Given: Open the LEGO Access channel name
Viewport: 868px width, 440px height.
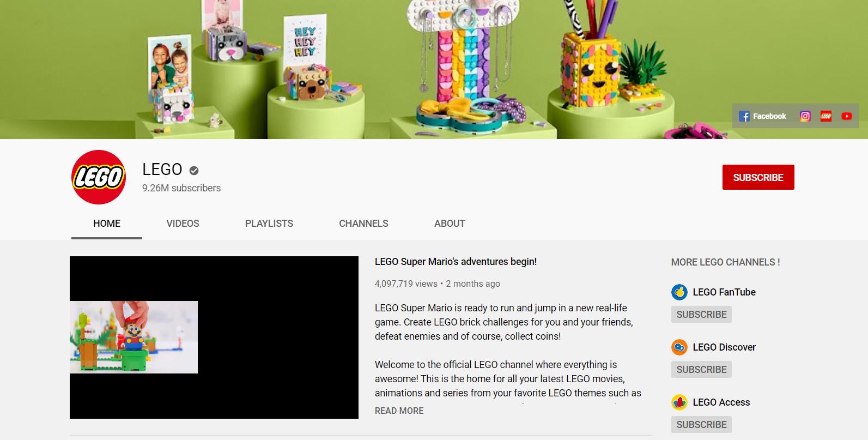Looking at the screenshot, I should coord(721,402).
